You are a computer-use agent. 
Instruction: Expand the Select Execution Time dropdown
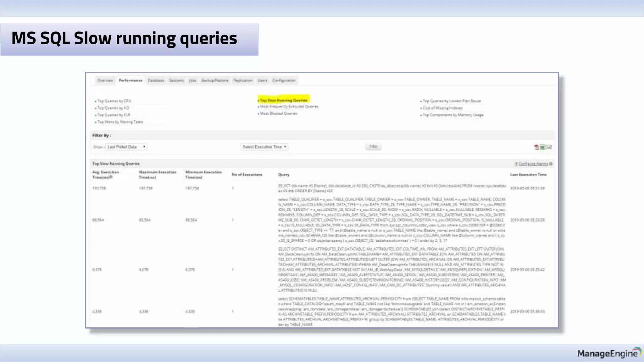264,147
